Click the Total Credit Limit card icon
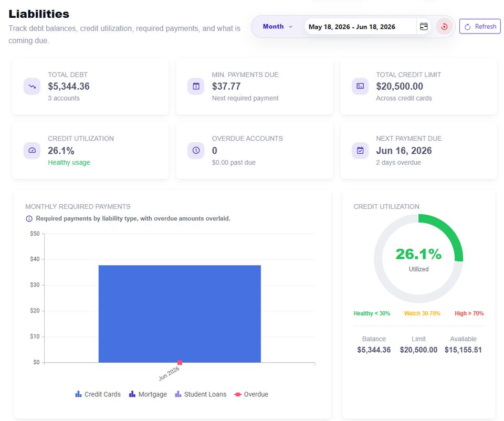This screenshot has height=421, width=504. pyautogui.click(x=360, y=87)
